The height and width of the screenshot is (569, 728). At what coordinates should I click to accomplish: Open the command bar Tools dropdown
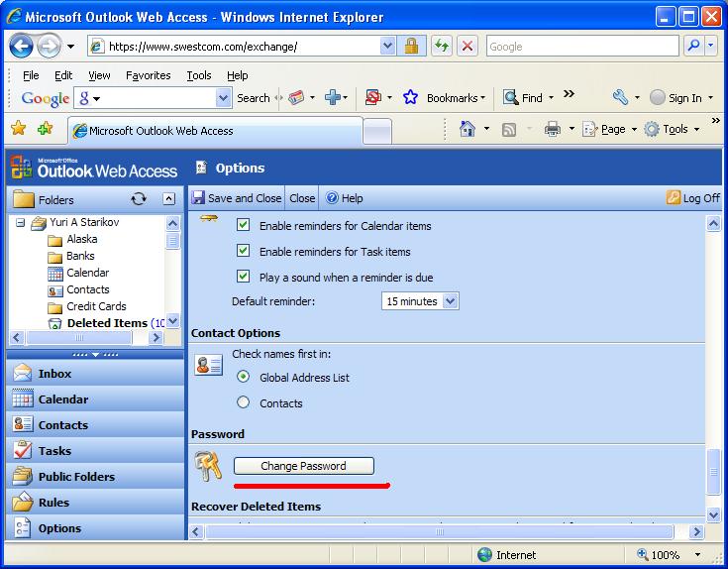point(696,129)
